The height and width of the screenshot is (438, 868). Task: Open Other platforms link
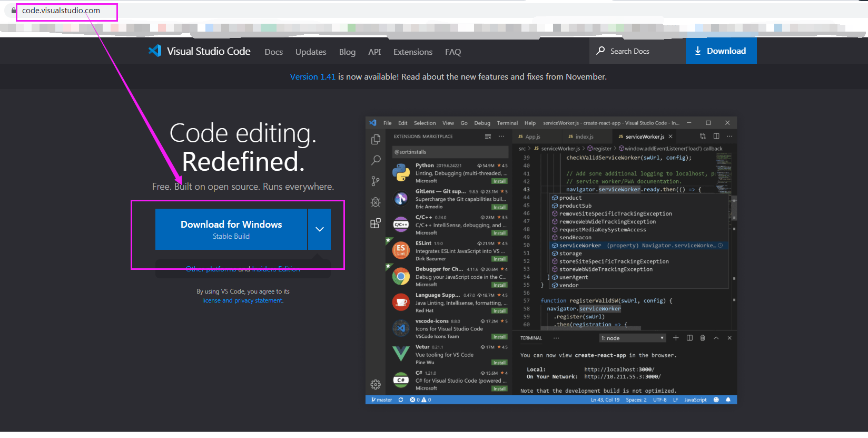(211, 269)
